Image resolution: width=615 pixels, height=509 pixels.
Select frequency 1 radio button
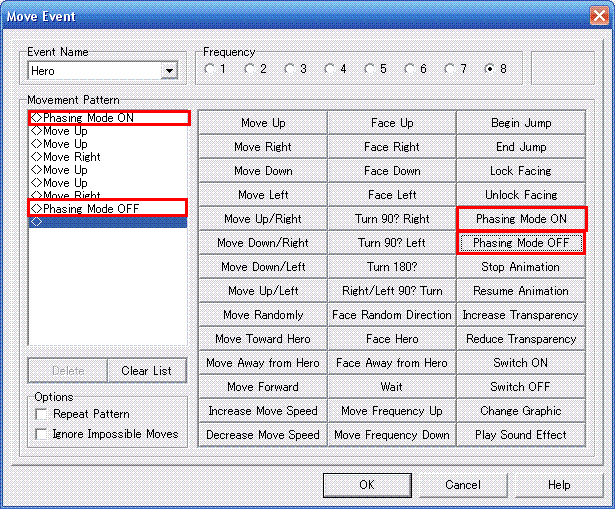point(209,69)
